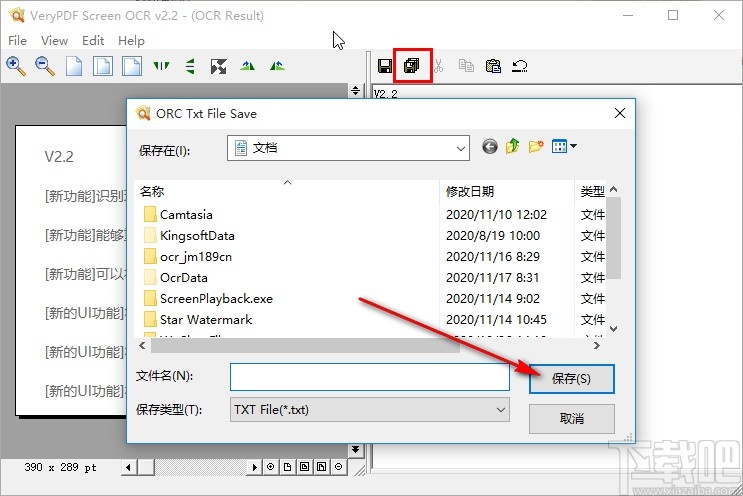743x496 pixels.
Task: Open the view menu icon in save dialog
Action: coord(564,146)
